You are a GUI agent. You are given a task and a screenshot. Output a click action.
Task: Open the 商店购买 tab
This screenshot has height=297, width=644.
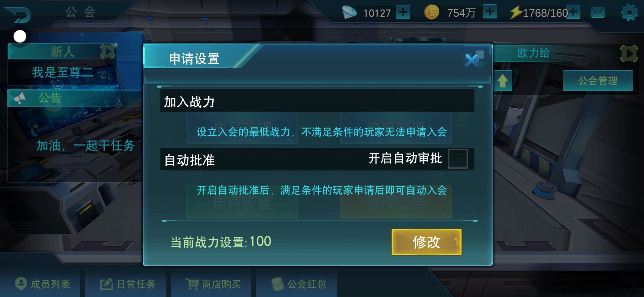[x=213, y=284]
